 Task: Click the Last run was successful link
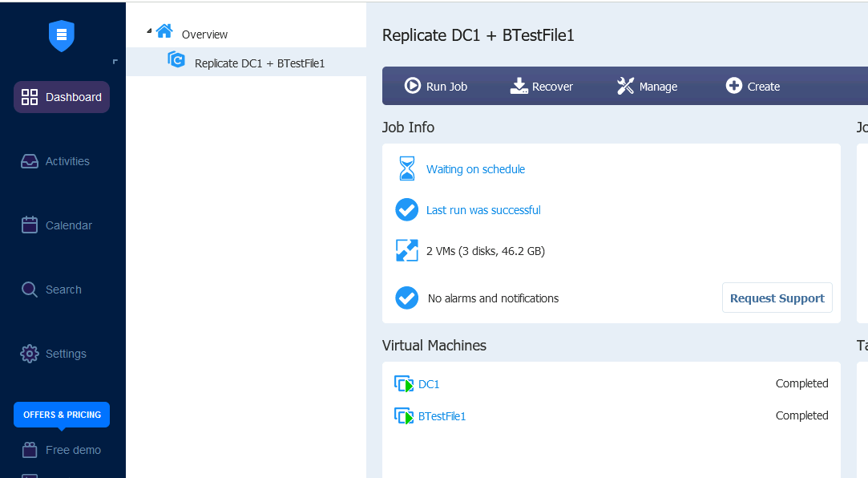coord(483,210)
